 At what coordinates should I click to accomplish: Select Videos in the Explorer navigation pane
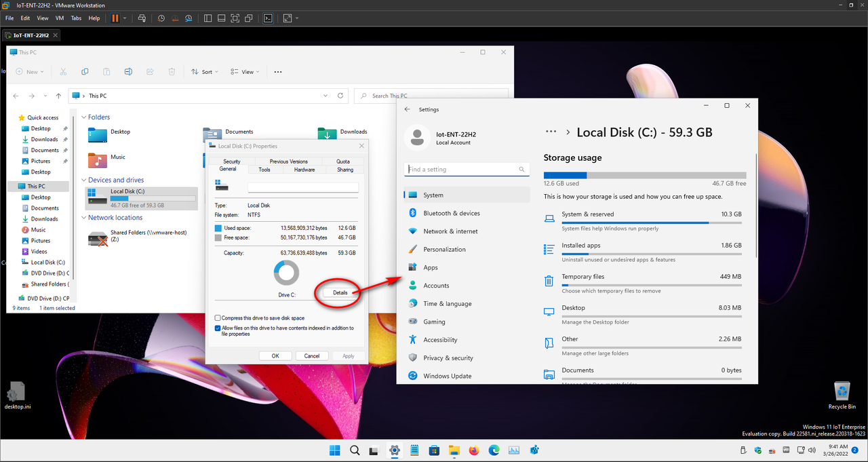click(39, 252)
